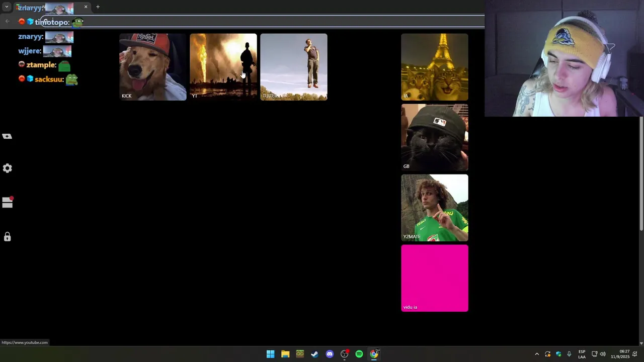Viewport: 644px width, 362px height.
Task: Open the pink vidu ia tile
Action: click(435, 278)
